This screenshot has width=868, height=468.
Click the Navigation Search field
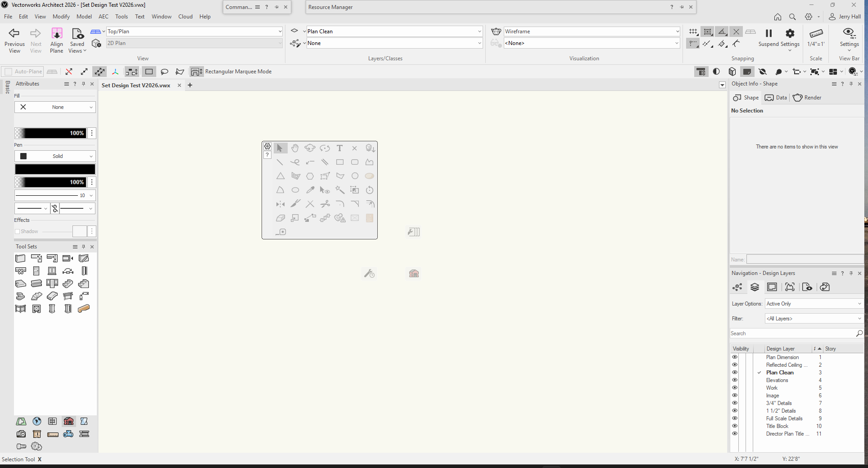pyautogui.click(x=792, y=333)
